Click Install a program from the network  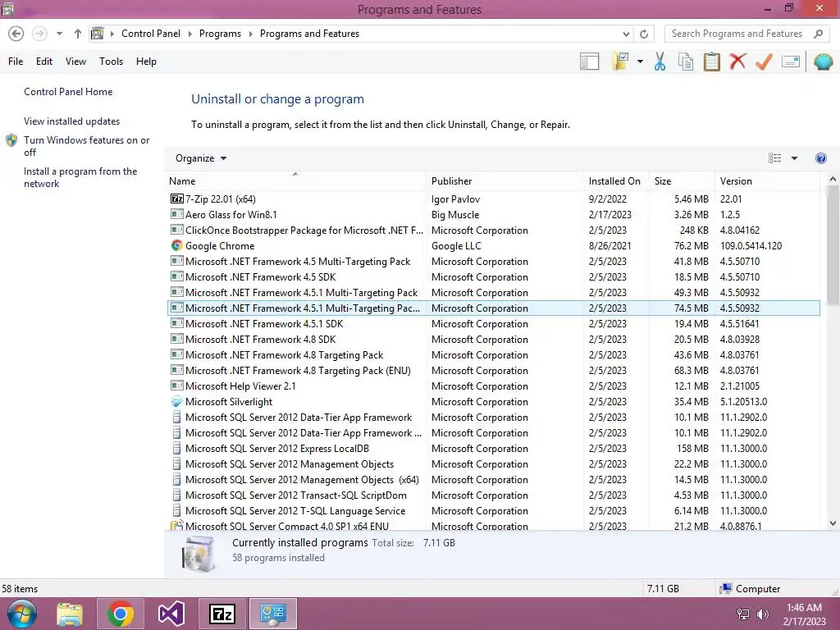[x=80, y=177]
